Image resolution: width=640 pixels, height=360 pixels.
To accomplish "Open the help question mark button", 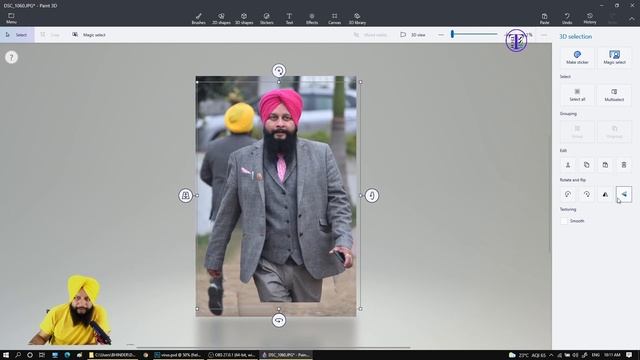I will pos(11,57).
